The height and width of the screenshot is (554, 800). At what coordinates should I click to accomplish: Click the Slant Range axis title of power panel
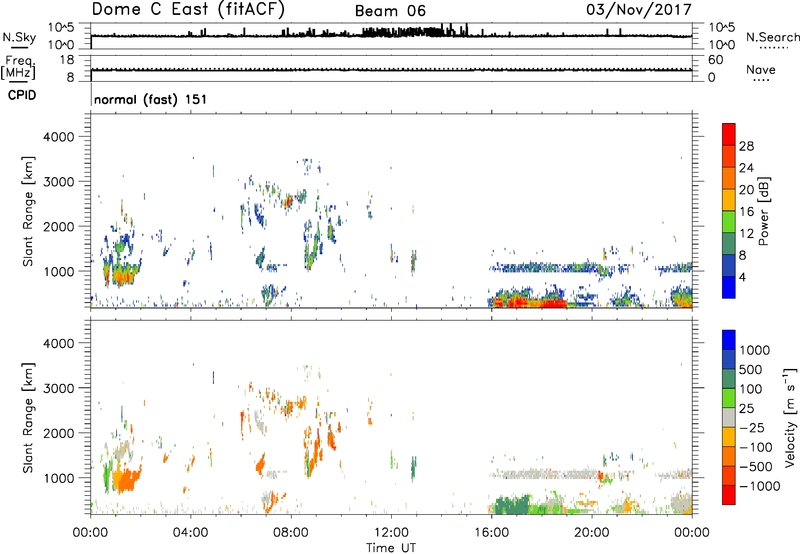coord(28,211)
